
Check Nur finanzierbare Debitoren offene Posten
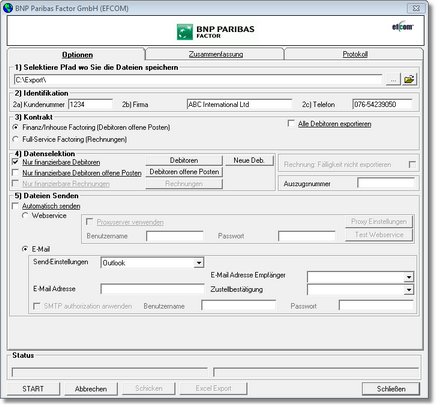pos(15,173)
